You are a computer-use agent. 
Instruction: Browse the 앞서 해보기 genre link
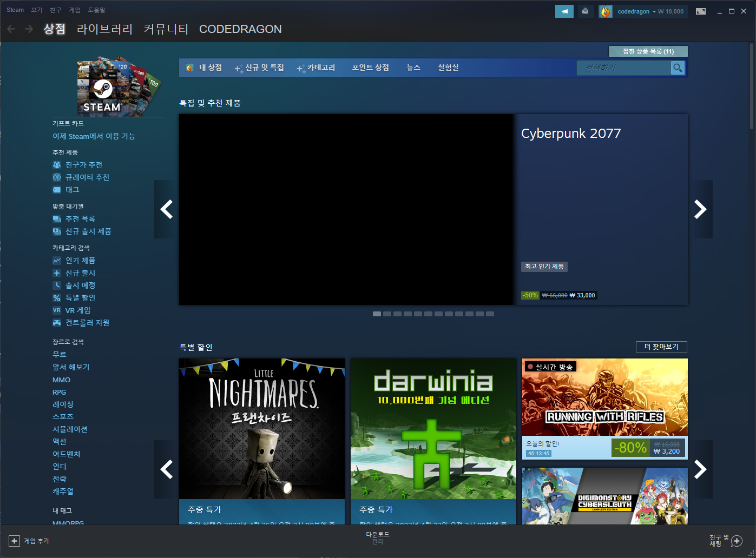71,367
